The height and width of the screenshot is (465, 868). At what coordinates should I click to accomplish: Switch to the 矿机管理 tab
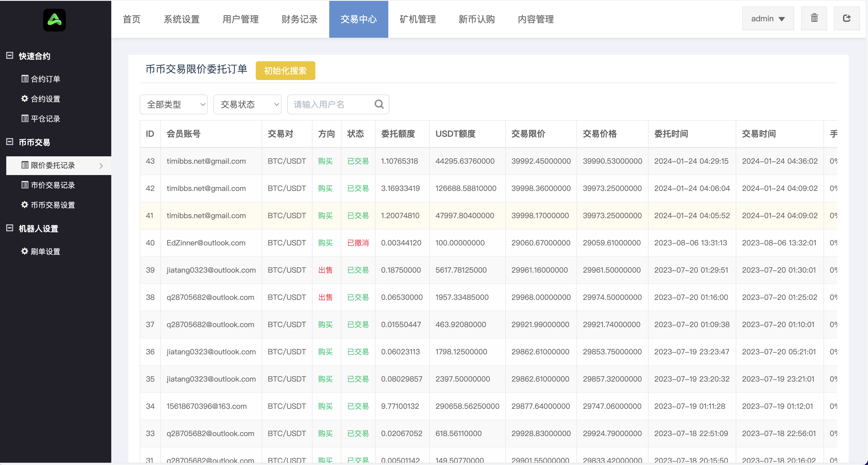pyautogui.click(x=418, y=19)
